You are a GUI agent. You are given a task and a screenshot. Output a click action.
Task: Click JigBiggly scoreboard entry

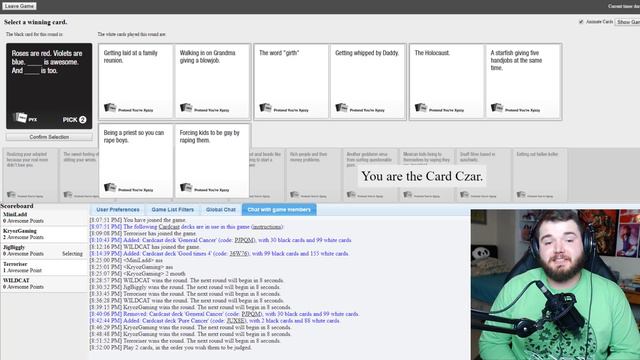click(x=44, y=251)
